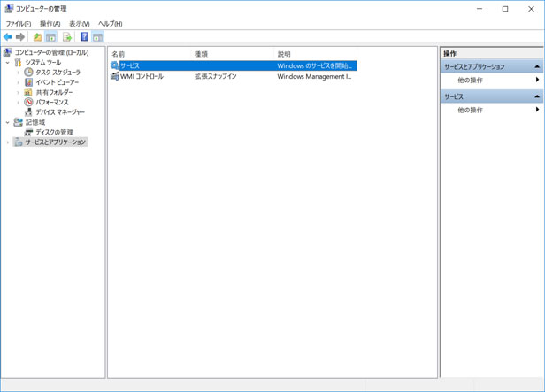
Task: Click the 拡張スナップイン type cell
Action: point(216,76)
